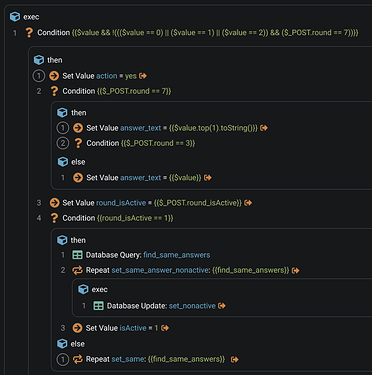The height and width of the screenshot is (375, 372).
Task: Select the Condition round_isActive == 1 step
Action: 111,218
